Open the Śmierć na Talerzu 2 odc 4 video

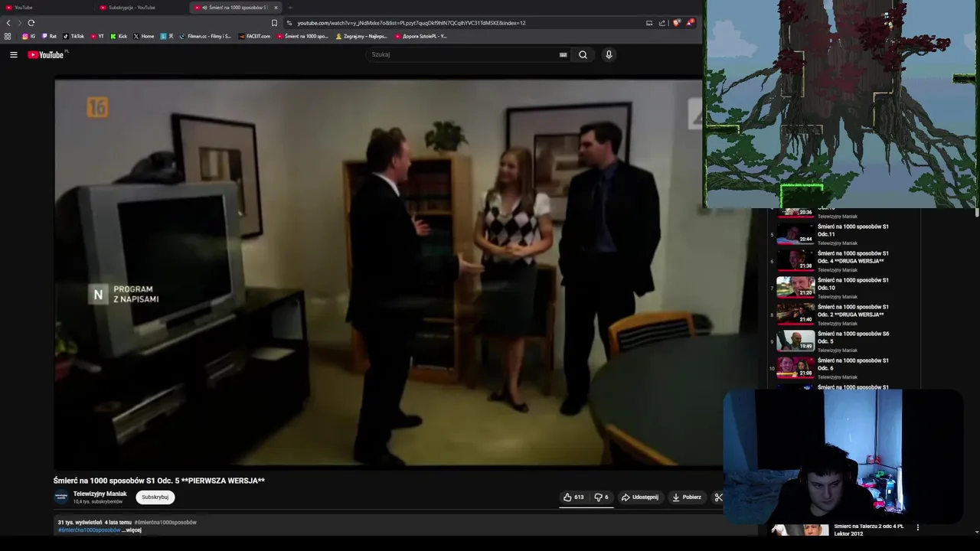(868, 530)
